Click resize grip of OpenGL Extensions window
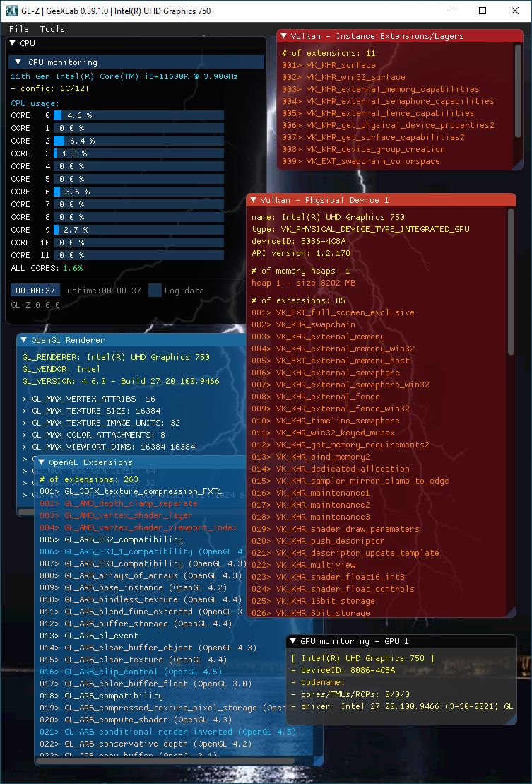This screenshot has width=532, height=784. [x=318, y=761]
